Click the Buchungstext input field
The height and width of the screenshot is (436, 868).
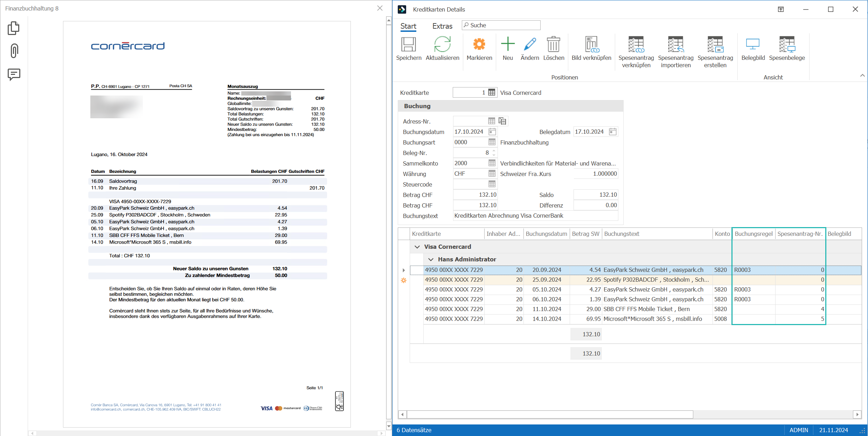[535, 216]
